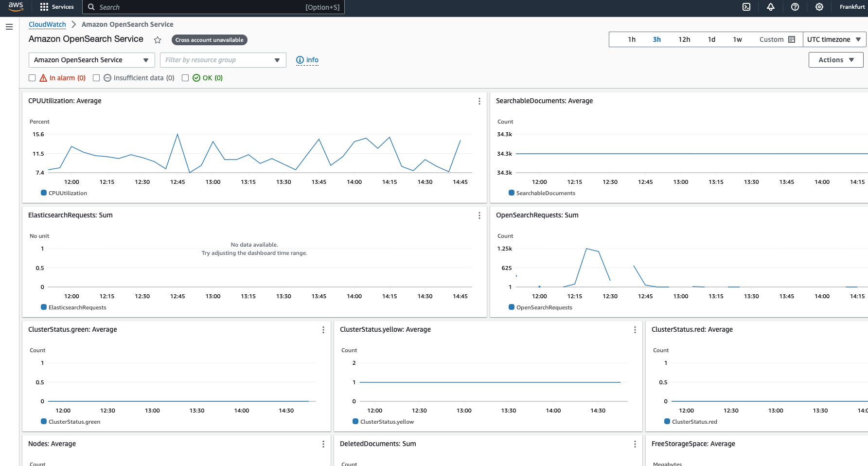Click the FreeStorageSpace: Average widget title
This screenshot has width=868, height=466.
click(693, 444)
